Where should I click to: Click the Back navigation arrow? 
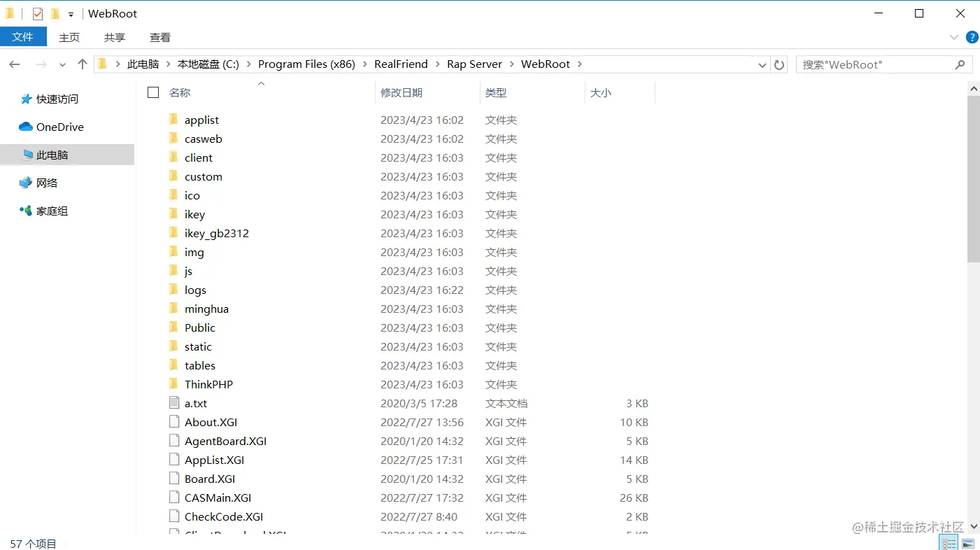[15, 64]
